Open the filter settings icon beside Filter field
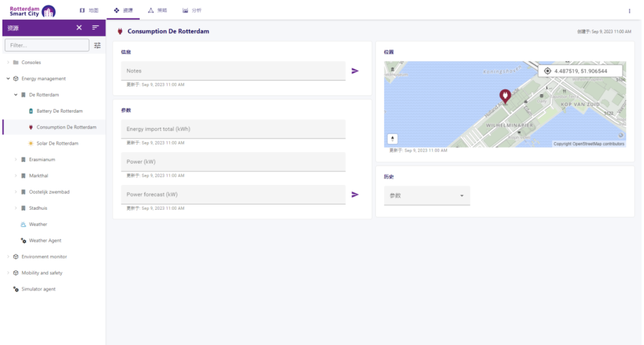Screen dimensions: 644x345 pyautogui.click(x=97, y=45)
